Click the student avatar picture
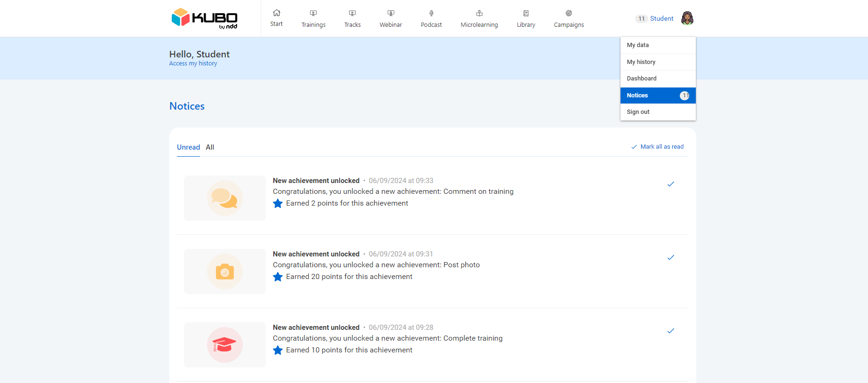868x383 pixels. [687, 18]
